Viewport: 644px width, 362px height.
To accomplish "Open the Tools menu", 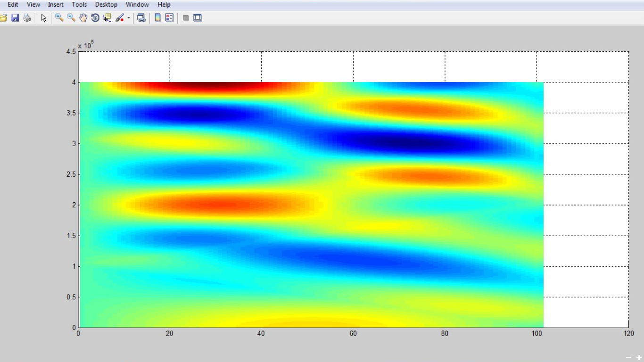I will tap(79, 5).
